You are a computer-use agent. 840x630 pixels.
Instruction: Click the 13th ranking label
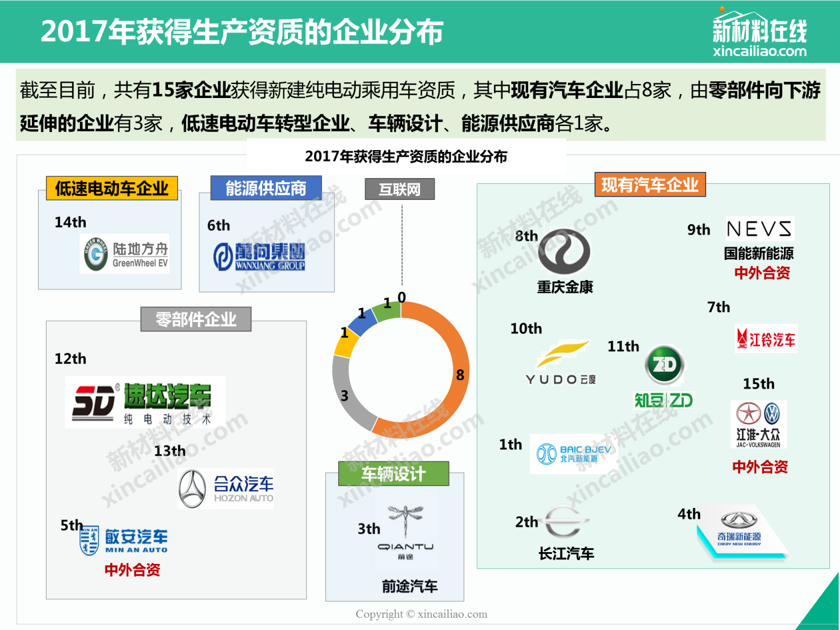(x=170, y=451)
